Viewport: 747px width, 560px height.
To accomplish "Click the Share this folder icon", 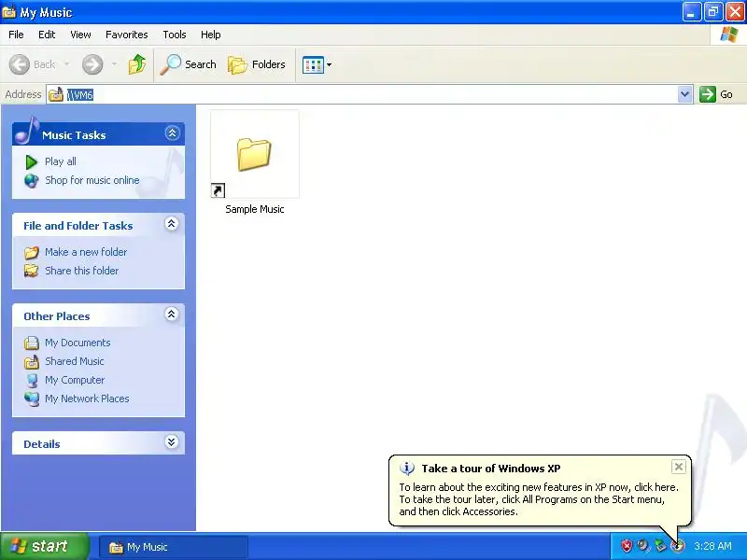I will [x=32, y=271].
